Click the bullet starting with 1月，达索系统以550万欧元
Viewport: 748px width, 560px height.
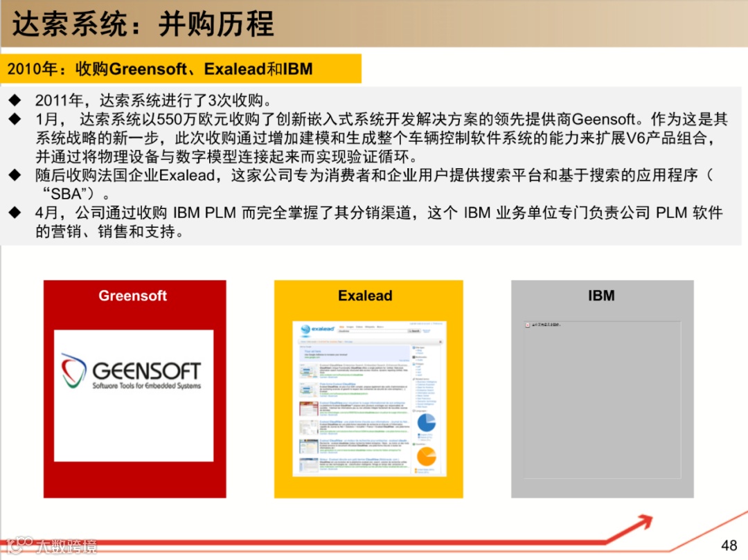tap(382, 138)
